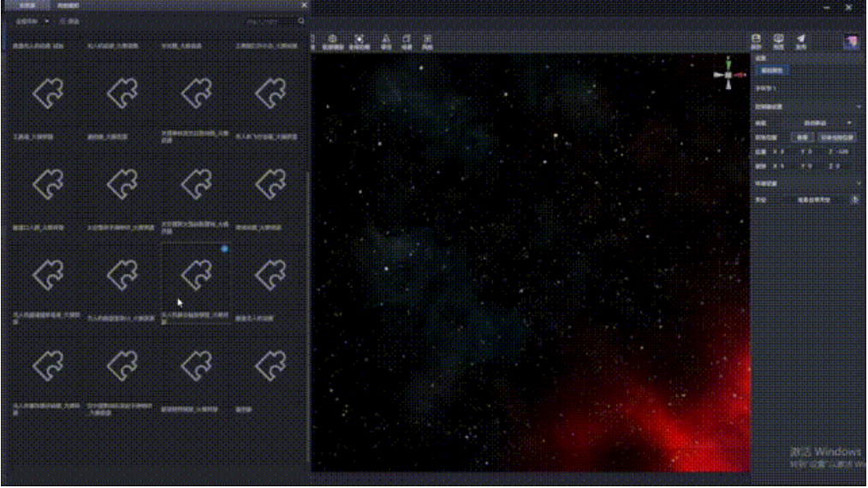Viewport: 868px width, 488px height.
Task: Switch to the second tab of resource panel
Action: (x=68, y=5)
